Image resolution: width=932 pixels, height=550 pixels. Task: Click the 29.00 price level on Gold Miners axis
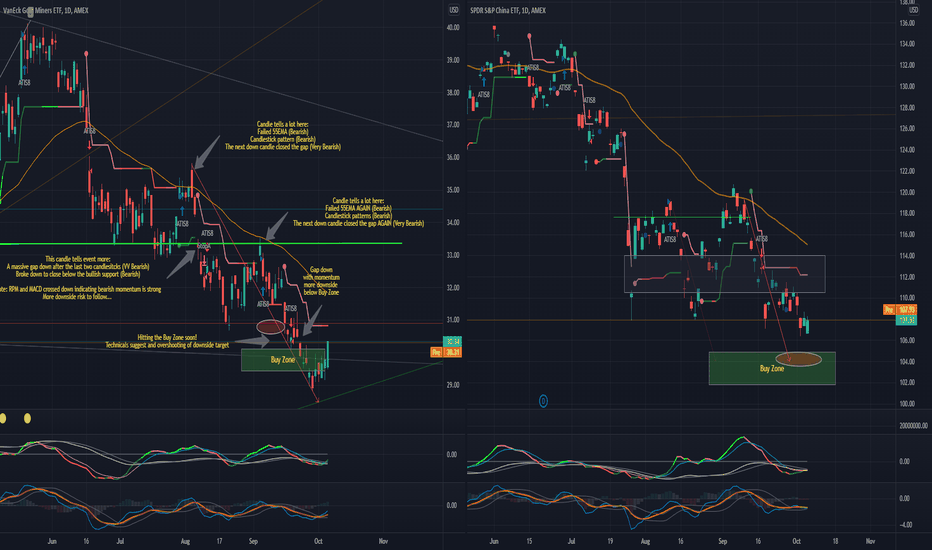[x=453, y=385]
